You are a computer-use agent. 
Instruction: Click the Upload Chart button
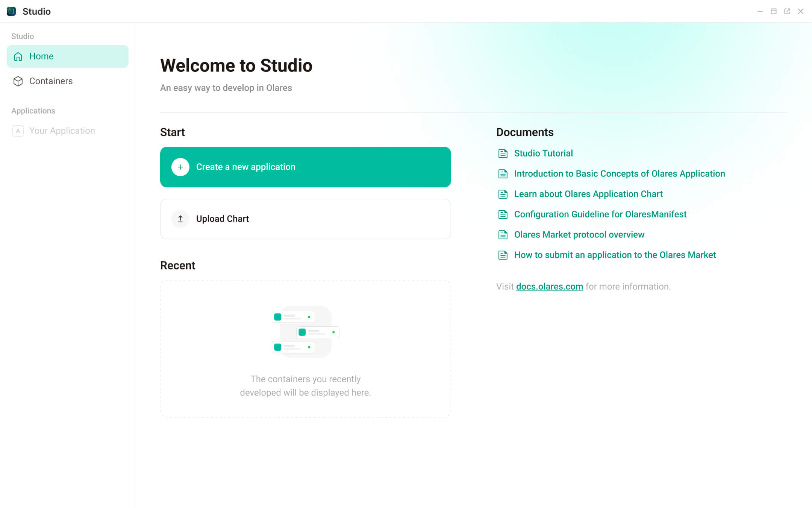coord(306,219)
